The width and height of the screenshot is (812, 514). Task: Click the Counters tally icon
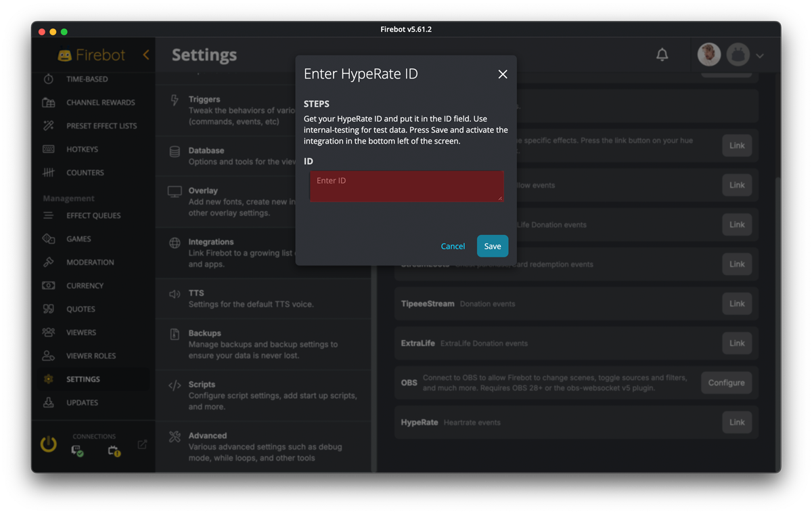tap(49, 173)
